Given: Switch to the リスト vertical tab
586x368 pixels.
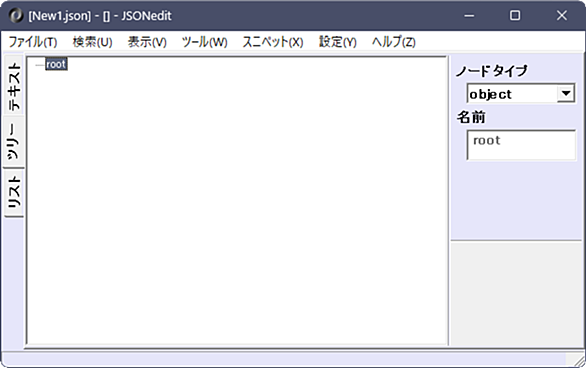Looking at the screenshot, I should tap(14, 192).
